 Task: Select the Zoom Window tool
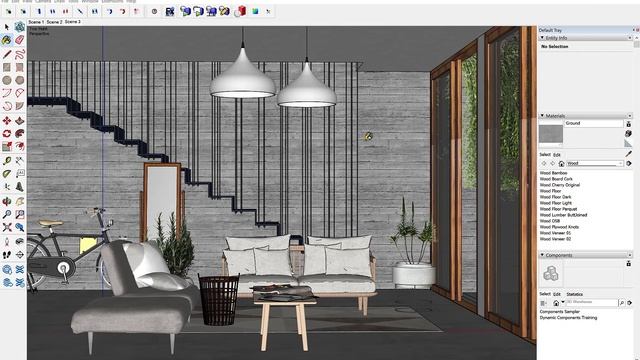point(20,214)
